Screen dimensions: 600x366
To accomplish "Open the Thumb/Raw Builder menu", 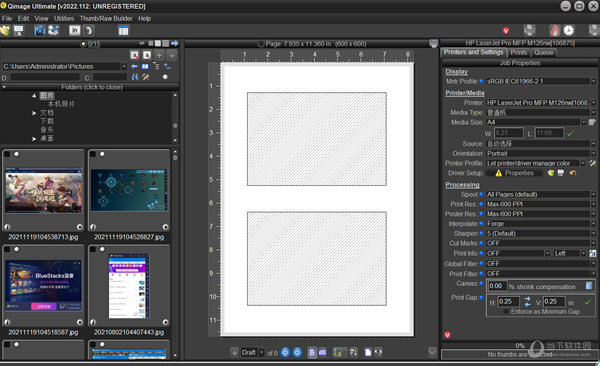I will pyautogui.click(x=106, y=18).
